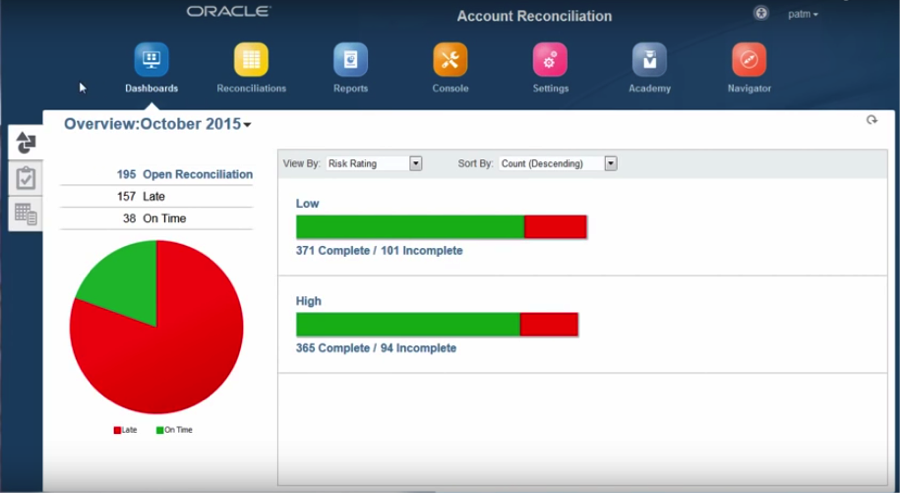The height and width of the screenshot is (493, 900).
Task: Click red incomplete bar for Low
Action: 556,227
